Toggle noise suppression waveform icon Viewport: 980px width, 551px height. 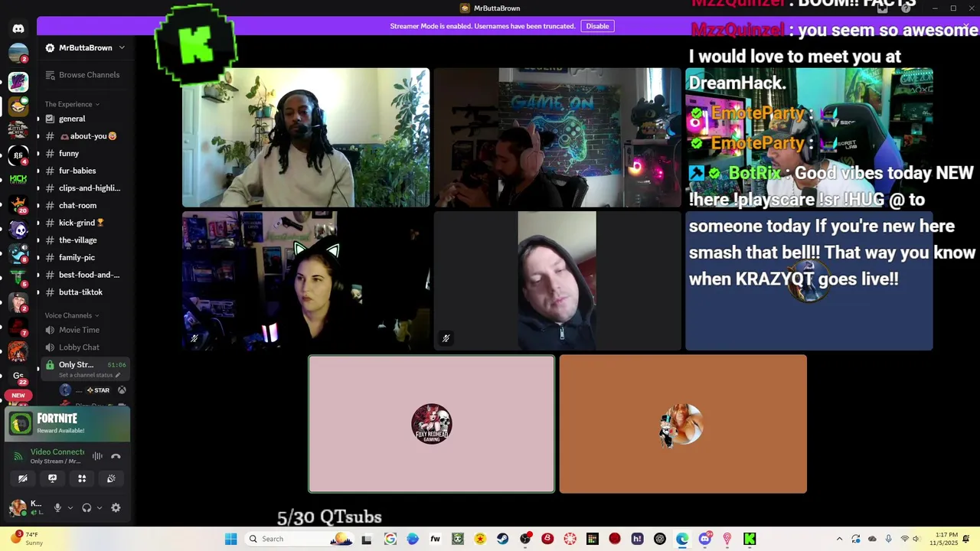[97, 456]
